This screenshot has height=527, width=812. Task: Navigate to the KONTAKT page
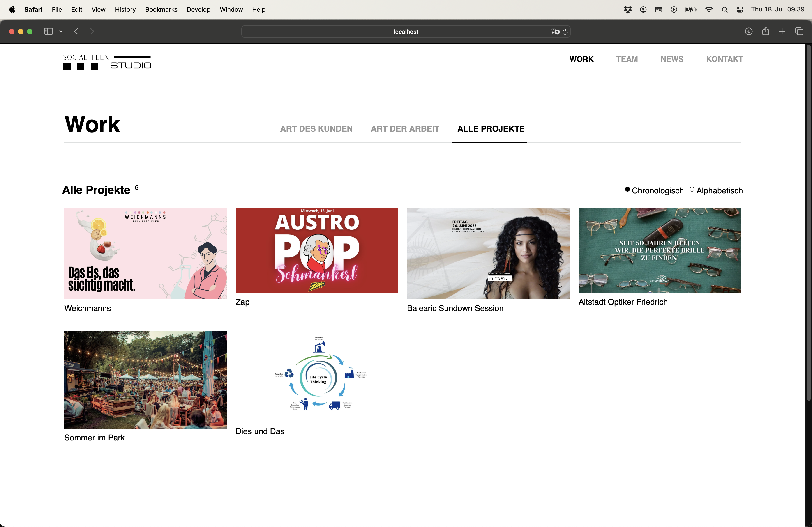point(724,59)
